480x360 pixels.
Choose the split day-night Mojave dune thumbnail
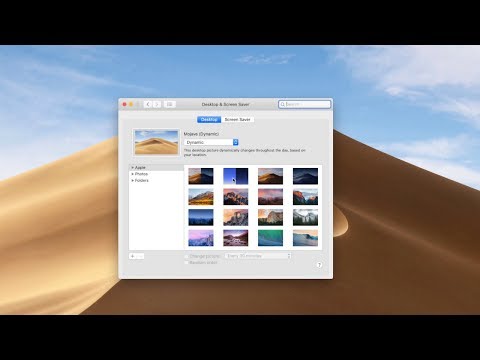tap(201, 176)
